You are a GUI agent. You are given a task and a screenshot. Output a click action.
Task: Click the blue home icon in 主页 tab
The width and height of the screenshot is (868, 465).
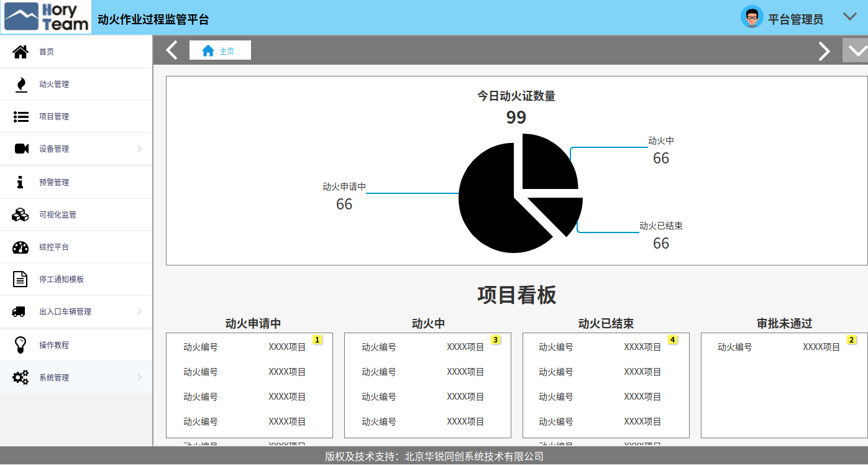[208, 50]
